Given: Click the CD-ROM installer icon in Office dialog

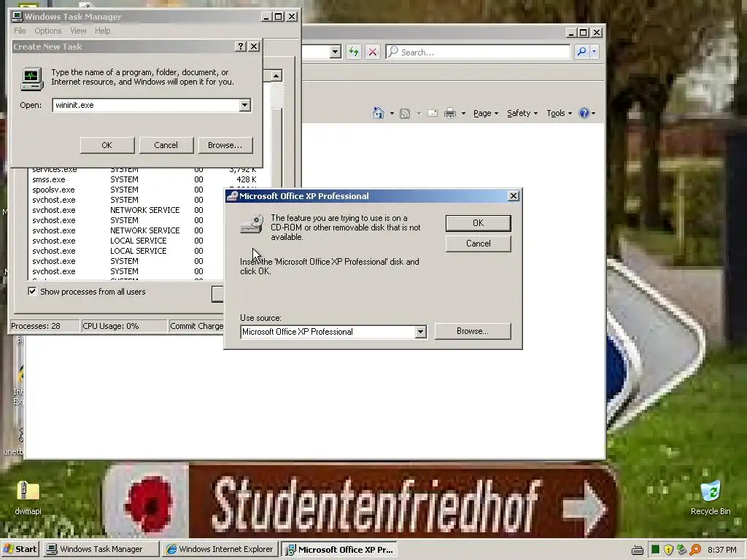Looking at the screenshot, I should (x=252, y=224).
